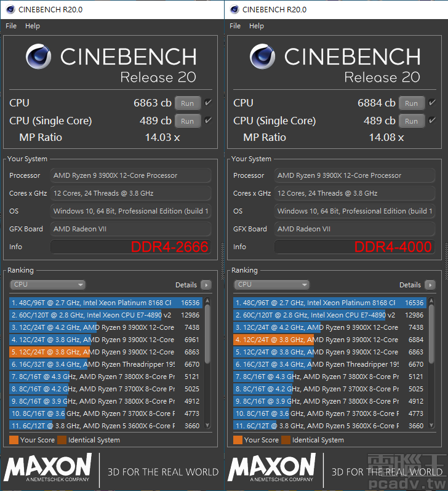The height and width of the screenshot is (491, 448).
Task: Click Cinebench logo icon in left window
Action: click(39, 57)
